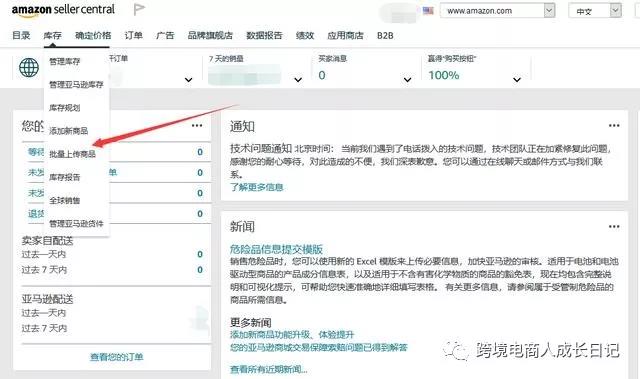Screen dimensions: 640x379
Task: Select 管理库存 in the dropdown menu
Action: coord(64,62)
